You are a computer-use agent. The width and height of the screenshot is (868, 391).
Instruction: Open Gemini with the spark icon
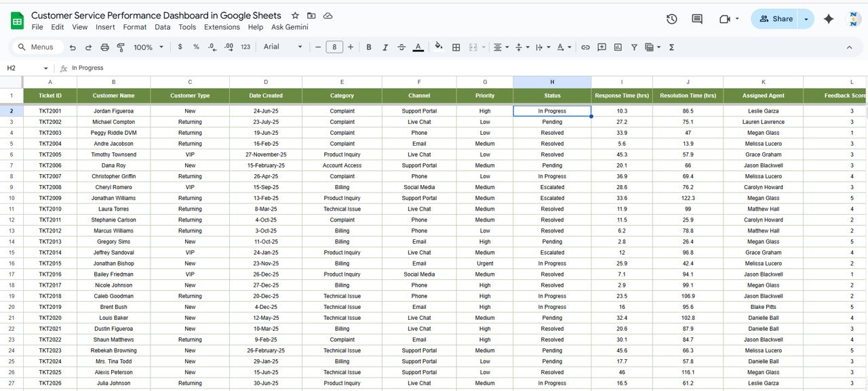(x=829, y=19)
